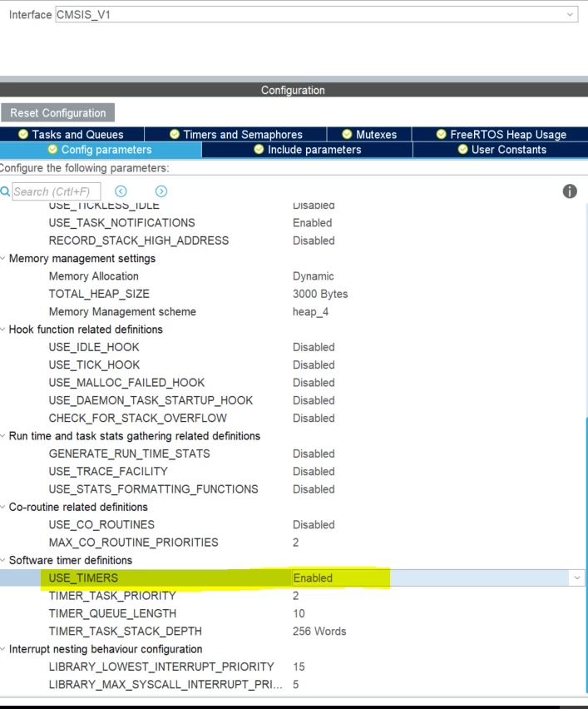Open the Interface CMSIS_V1 dropdown
588x709 pixels.
tap(316, 14)
